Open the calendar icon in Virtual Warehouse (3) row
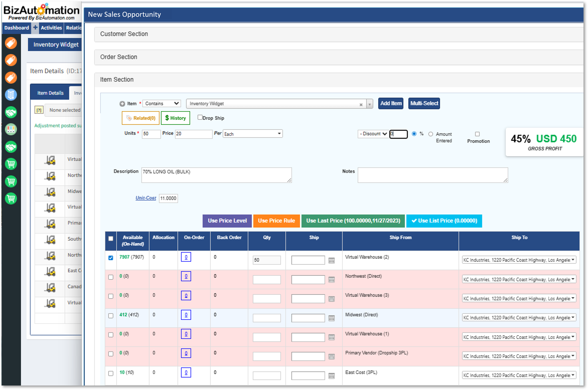The width and height of the screenshot is (588, 390). click(331, 299)
